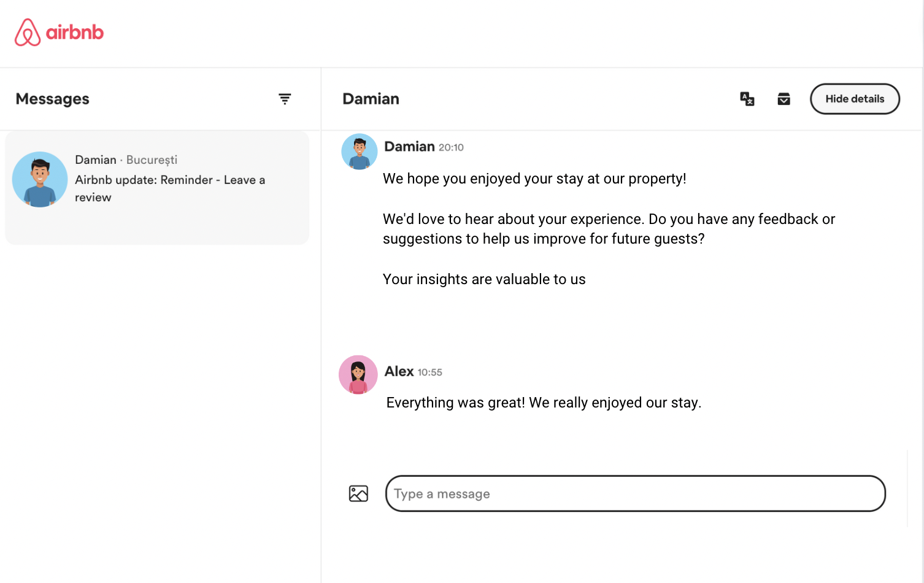Click the Airbnb logo icon
This screenshot has height=583, width=924.
(28, 33)
